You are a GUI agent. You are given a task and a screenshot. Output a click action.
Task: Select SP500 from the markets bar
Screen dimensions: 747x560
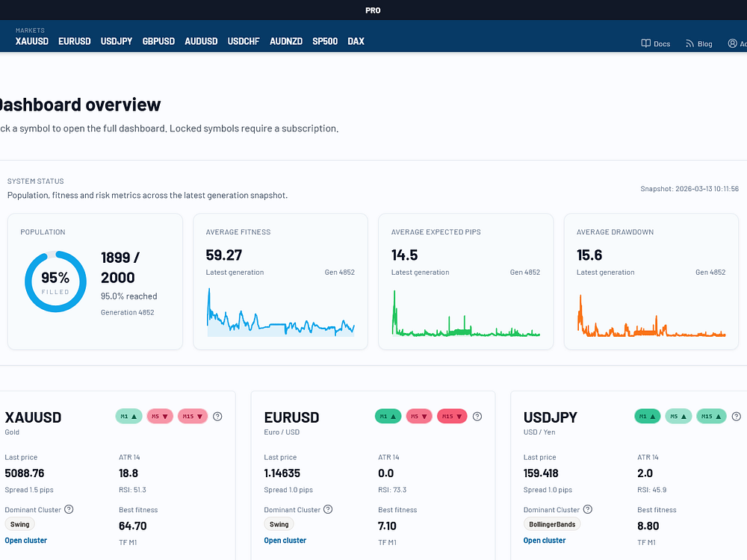coord(325,41)
